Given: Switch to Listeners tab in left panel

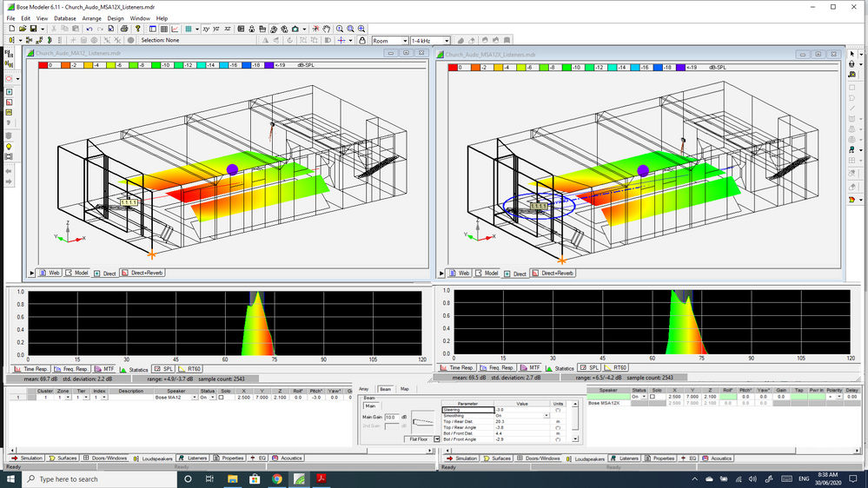Looking at the screenshot, I should tap(193, 458).
